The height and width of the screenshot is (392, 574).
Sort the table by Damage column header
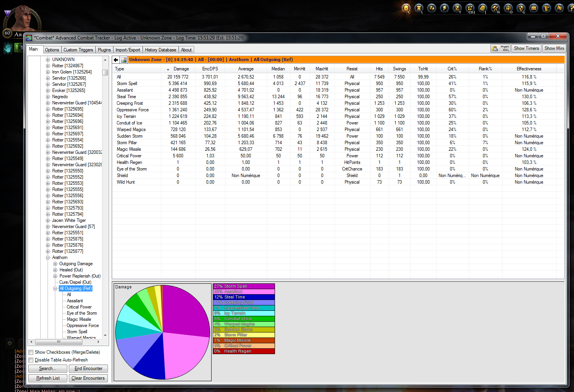point(181,68)
